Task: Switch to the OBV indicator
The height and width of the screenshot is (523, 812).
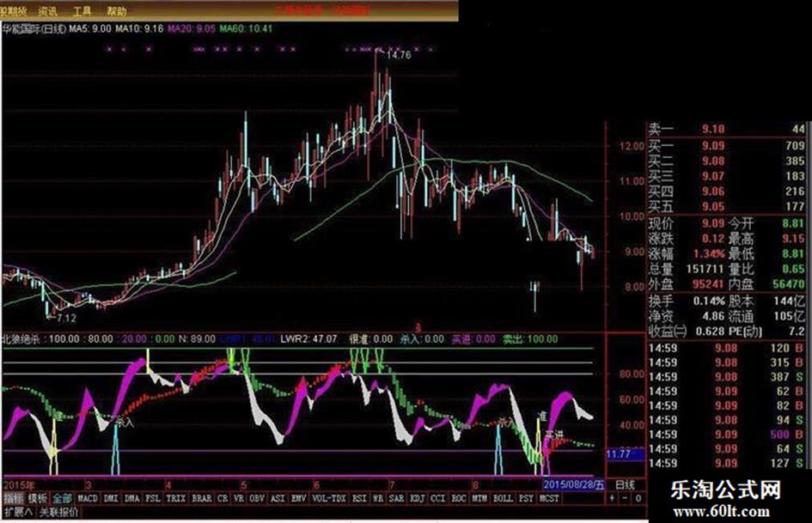Action: (x=257, y=498)
